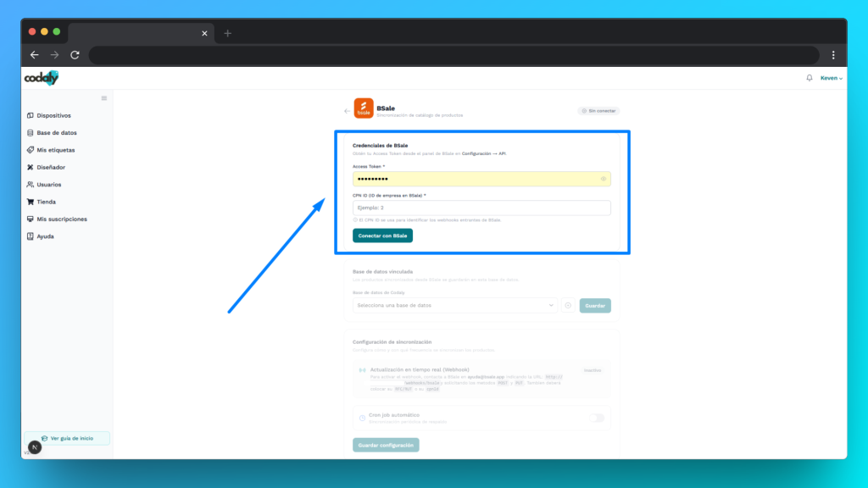Click the Cron job clock icon
This screenshot has width=868, height=488.
coord(362,419)
